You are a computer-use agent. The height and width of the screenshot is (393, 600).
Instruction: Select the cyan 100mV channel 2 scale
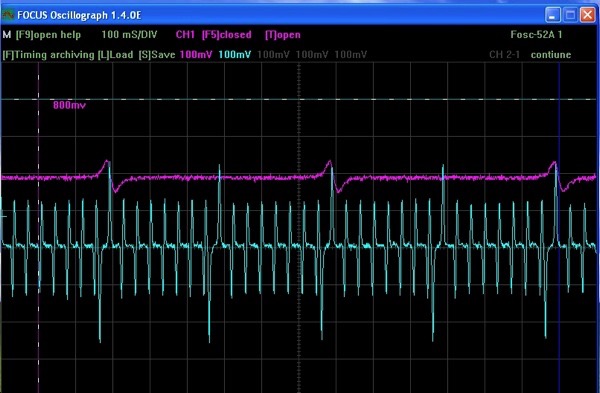(235, 55)
